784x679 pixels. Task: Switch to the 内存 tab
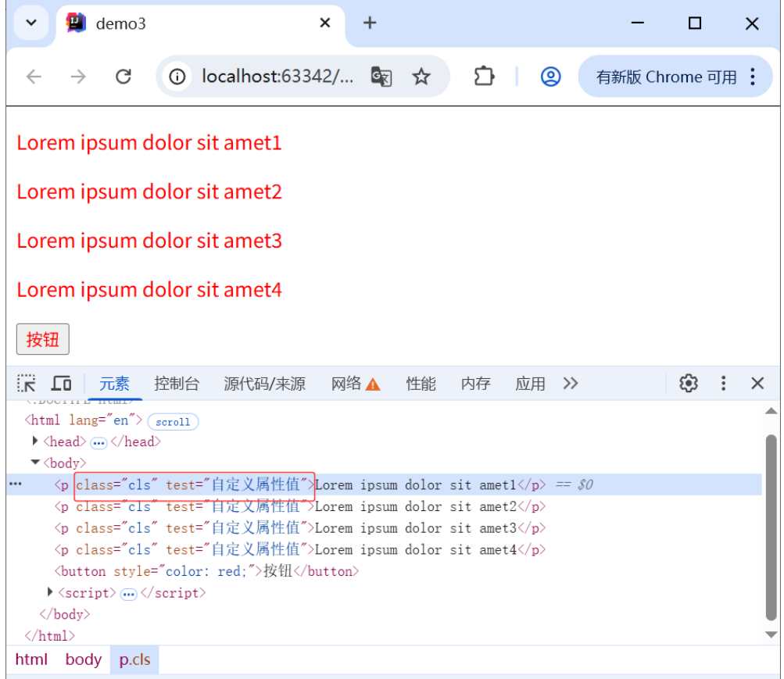[475, 384]
